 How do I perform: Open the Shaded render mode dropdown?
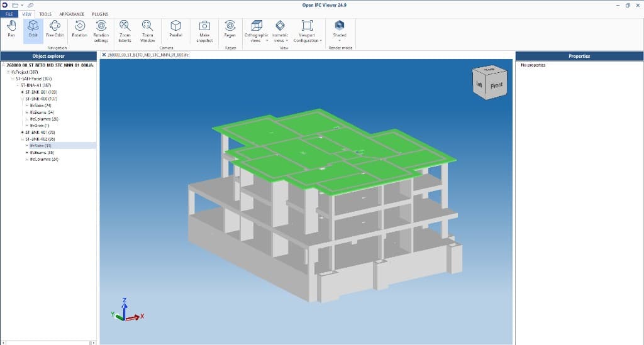click(x=340, y=31)
